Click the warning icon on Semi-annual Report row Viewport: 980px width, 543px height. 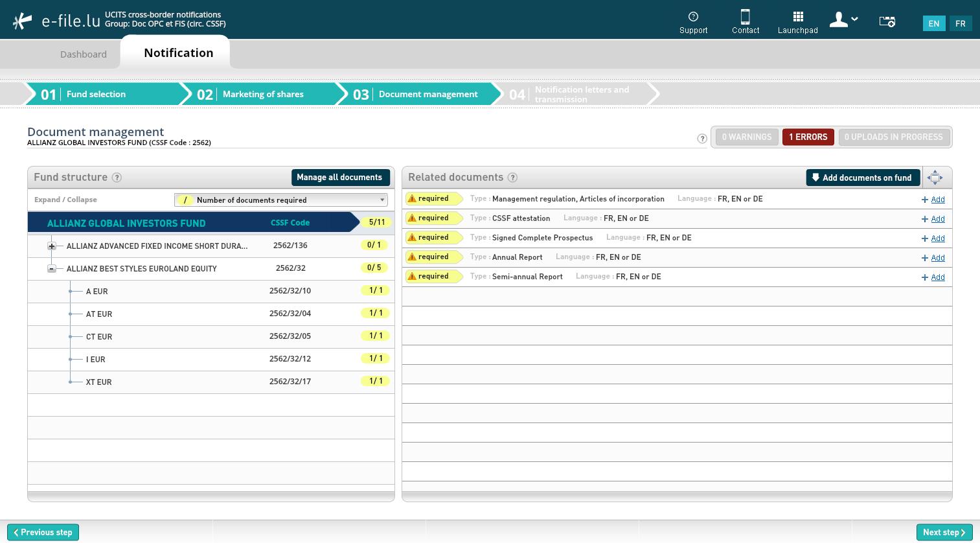pos(412,277)
